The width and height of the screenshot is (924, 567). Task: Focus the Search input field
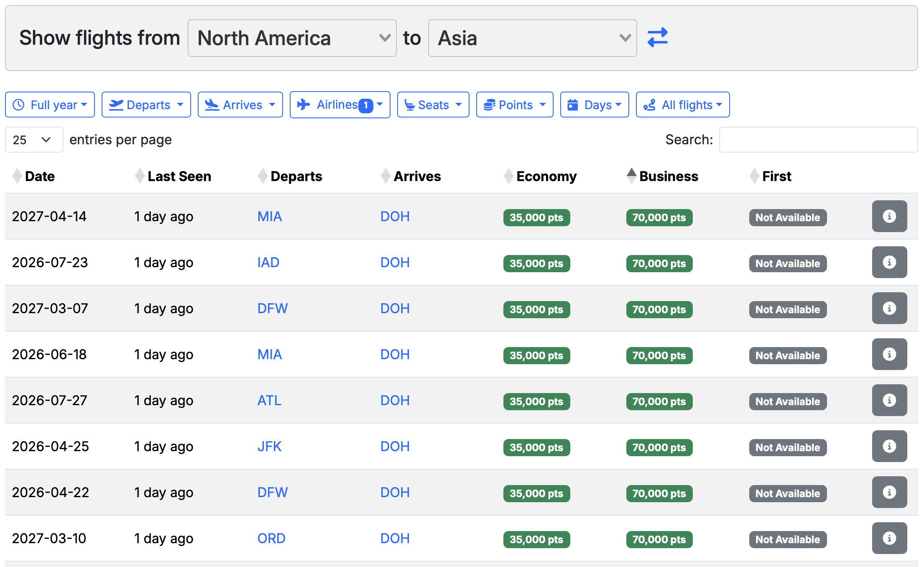point(818,140)
